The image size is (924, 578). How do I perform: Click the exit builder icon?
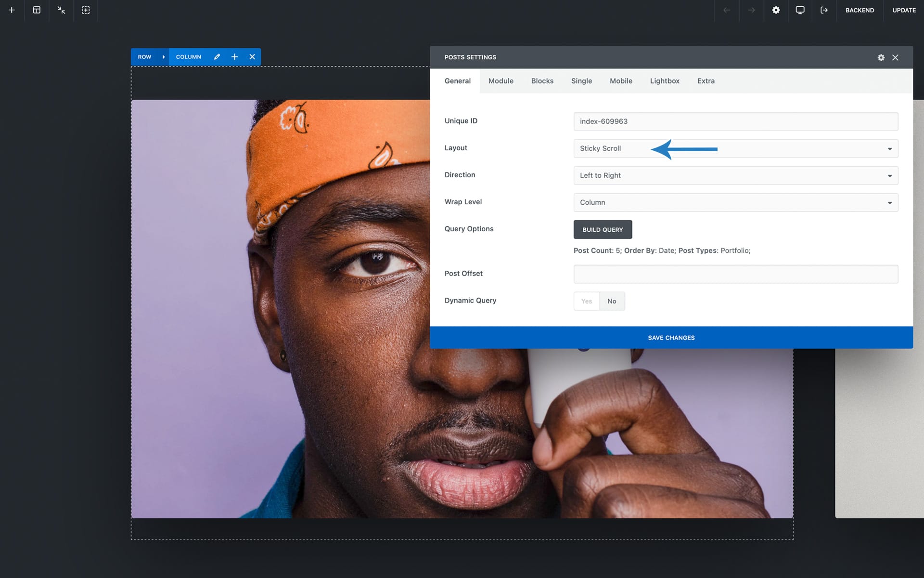pyautogui.click(x=824, y=10)
